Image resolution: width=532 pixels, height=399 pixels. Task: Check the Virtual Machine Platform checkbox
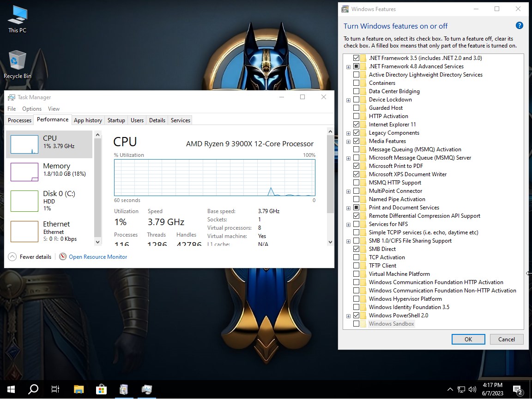[356, 274]
